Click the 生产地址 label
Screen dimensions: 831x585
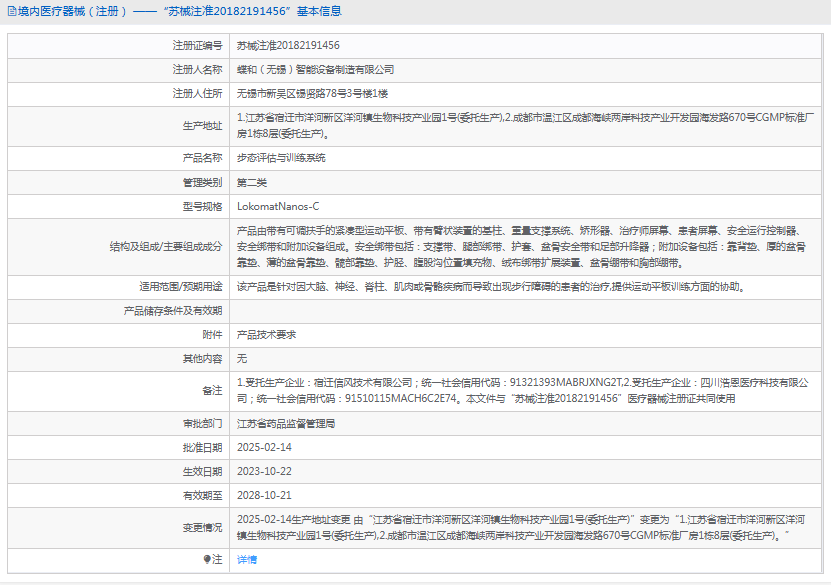click(202, 126)
